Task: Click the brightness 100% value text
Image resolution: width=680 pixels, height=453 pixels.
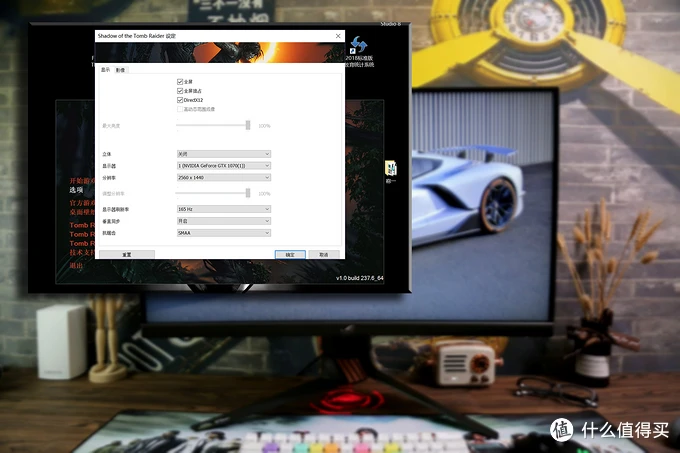Action: [x=264, y=126]
